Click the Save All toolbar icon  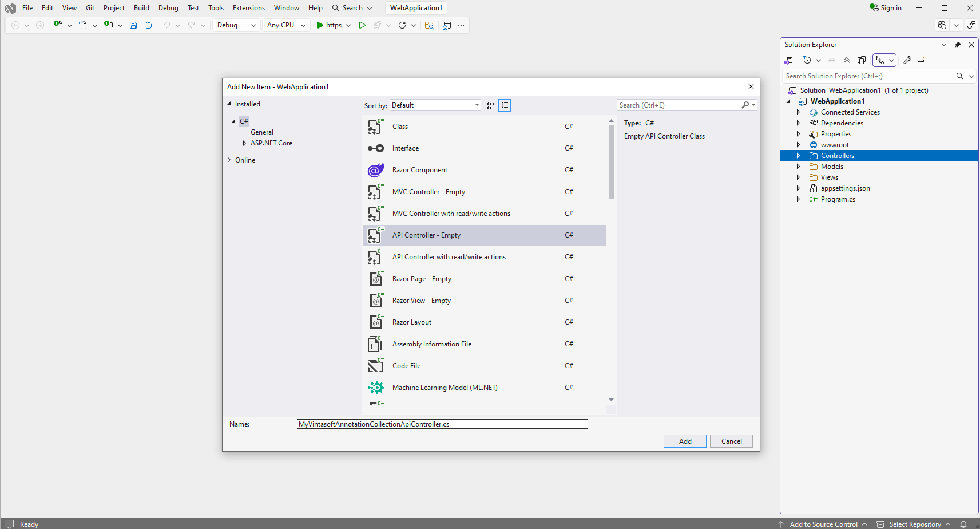pos(148,25)
